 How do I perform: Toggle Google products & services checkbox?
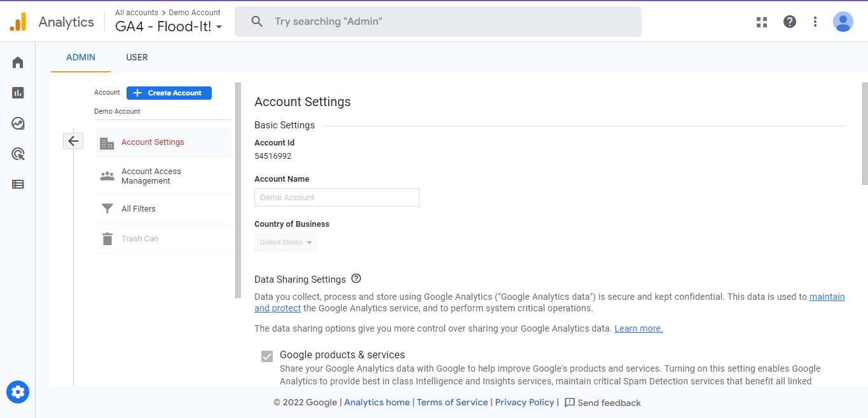[267, 356]
